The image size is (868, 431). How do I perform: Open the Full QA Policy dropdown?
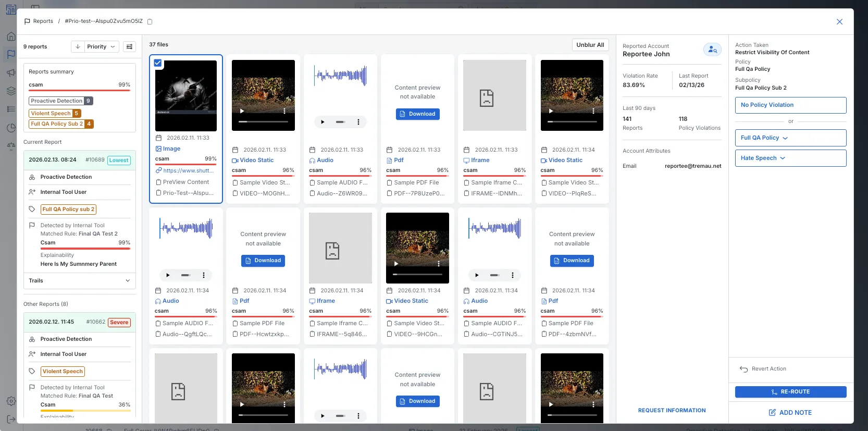tap(790, 138)
